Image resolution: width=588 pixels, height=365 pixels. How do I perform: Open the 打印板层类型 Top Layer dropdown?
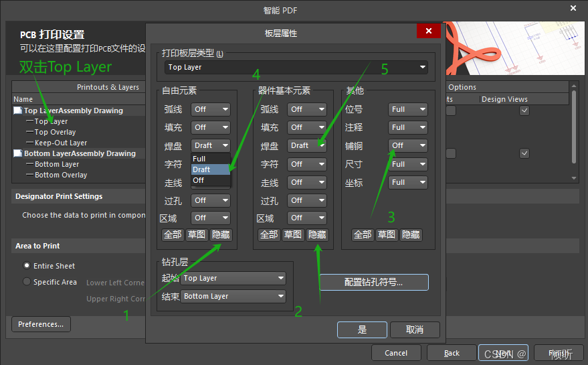click(x=296, y=67)
